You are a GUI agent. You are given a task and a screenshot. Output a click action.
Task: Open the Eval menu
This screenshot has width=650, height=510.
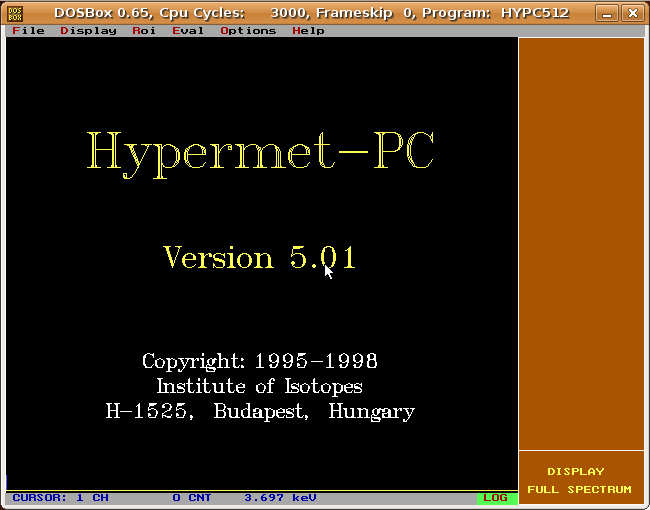click(x=188, y=31)
